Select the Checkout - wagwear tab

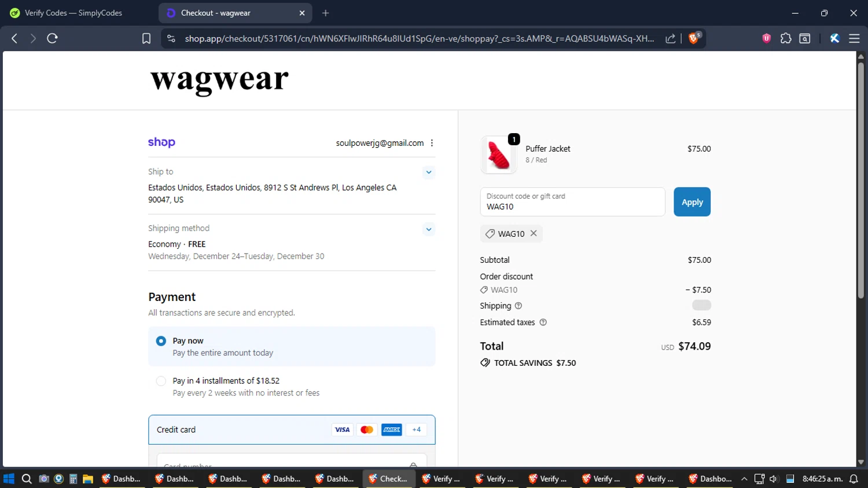[x=235, y=13]
